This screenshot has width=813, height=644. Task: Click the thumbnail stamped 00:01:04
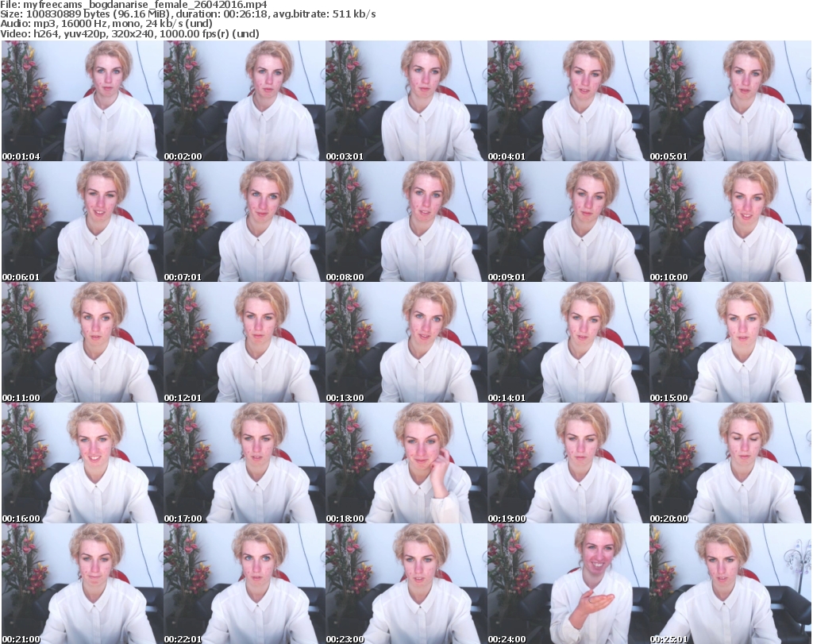tap(83, 101)
